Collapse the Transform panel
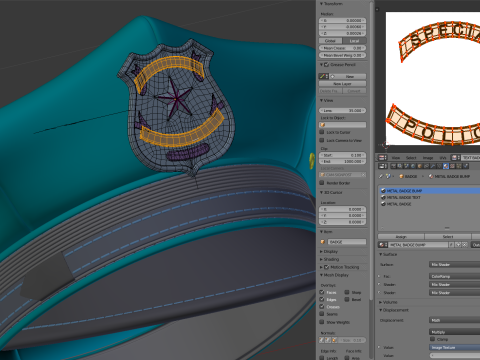 [322, 4]
